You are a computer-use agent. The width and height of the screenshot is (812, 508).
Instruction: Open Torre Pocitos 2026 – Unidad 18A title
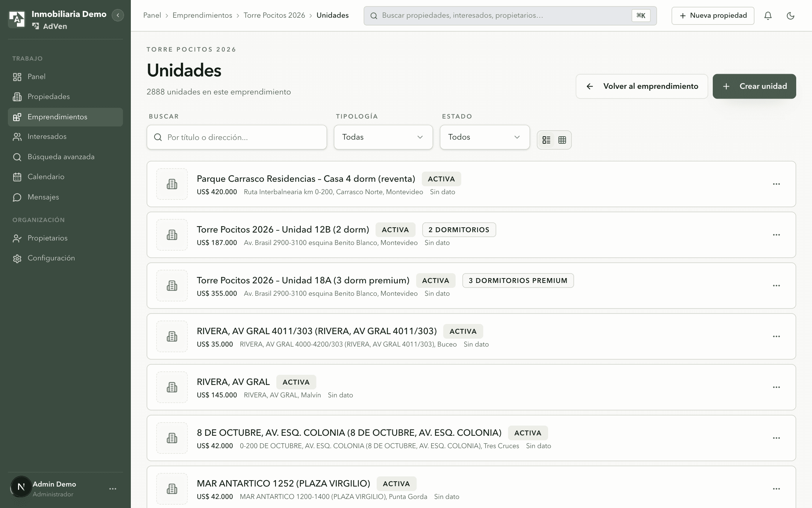(x=303, y=280)
